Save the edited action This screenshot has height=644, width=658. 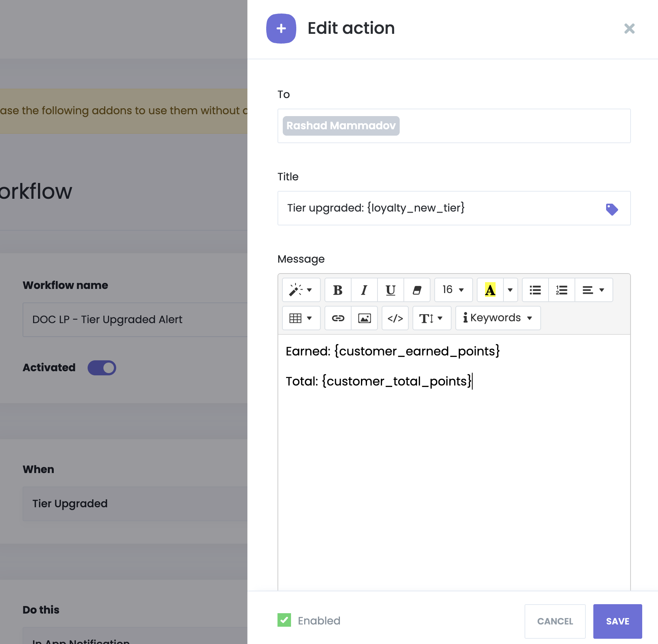(617, 621)
